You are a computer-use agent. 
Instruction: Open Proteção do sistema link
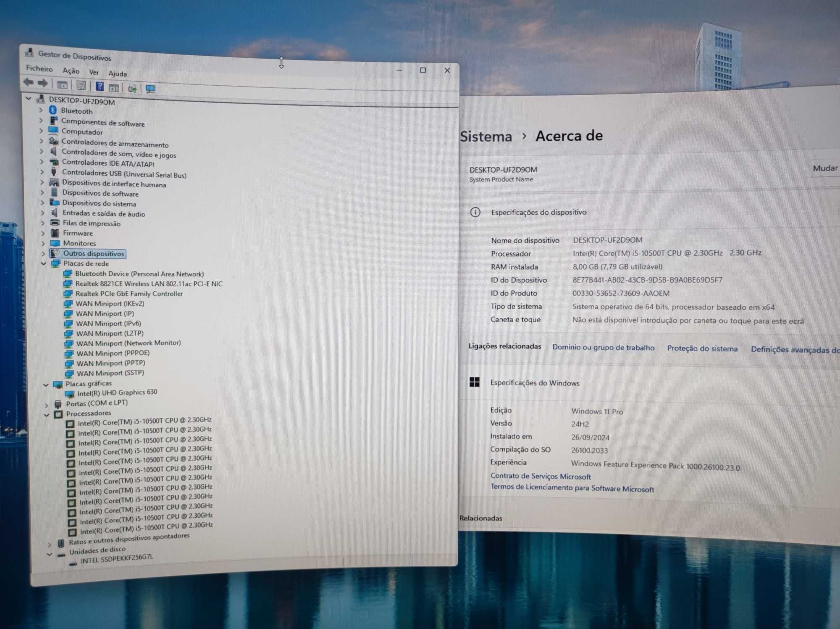(702, 348)
